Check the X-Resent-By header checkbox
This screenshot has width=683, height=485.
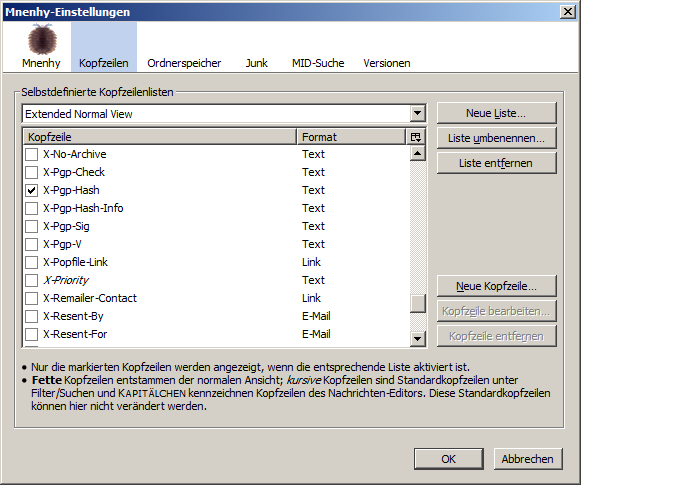[32, 316]
